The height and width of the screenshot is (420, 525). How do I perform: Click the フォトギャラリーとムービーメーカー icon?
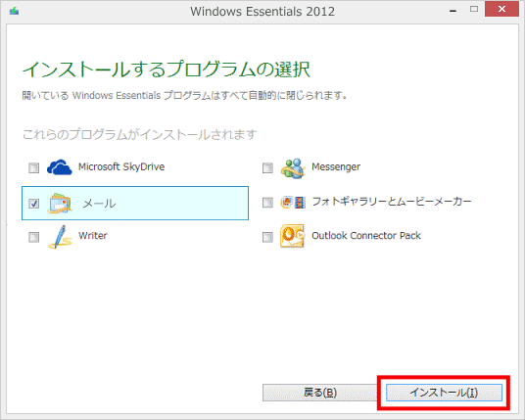(x=293, y=202)
